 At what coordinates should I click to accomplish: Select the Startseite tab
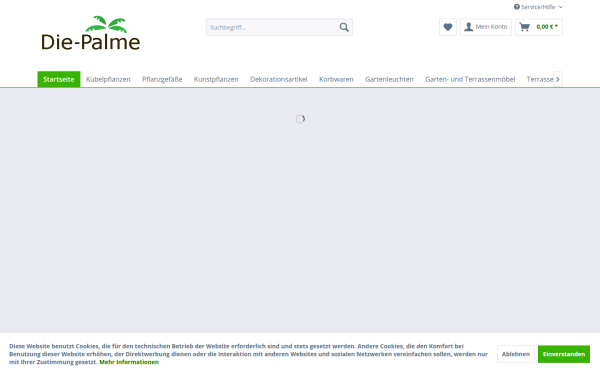[x=59, y=79]
